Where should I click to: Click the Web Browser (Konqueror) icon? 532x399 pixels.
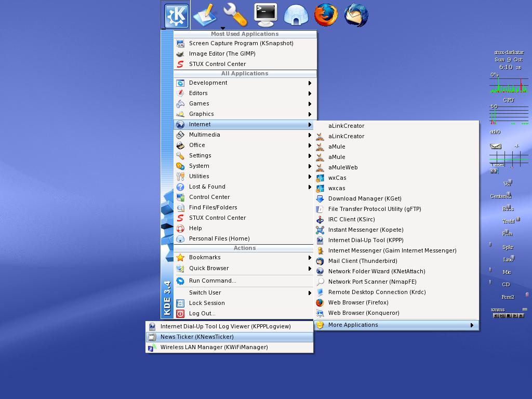(x=320, y=313)
